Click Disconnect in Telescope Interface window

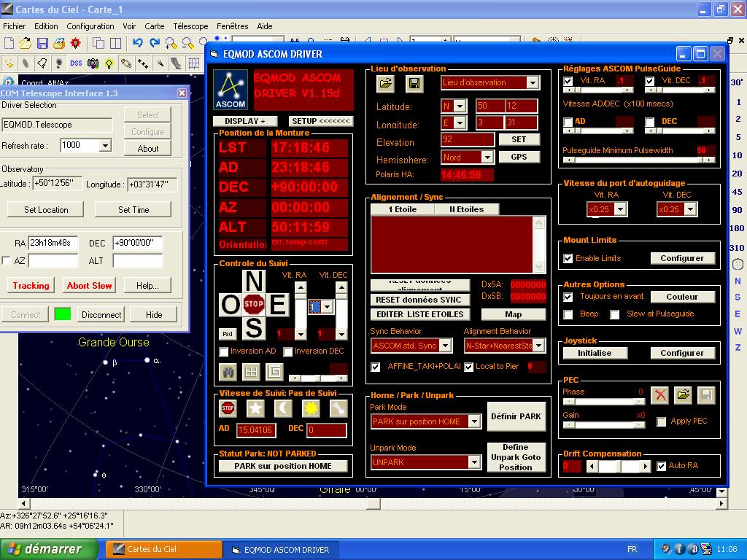coord(101,315)
